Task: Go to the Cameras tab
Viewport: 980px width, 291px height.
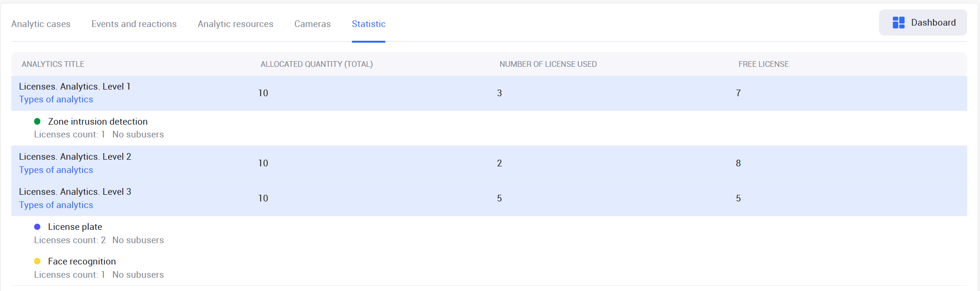Action: 312,24
